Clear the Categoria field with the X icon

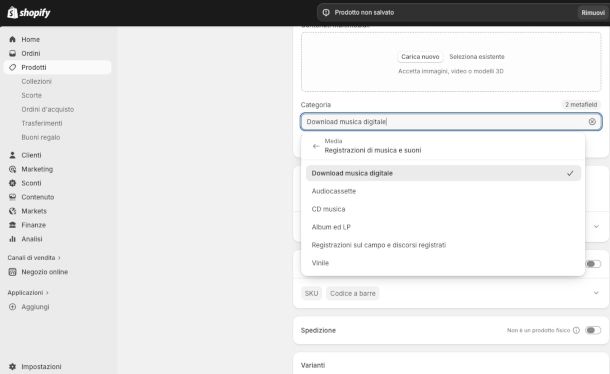coord(592,122)
